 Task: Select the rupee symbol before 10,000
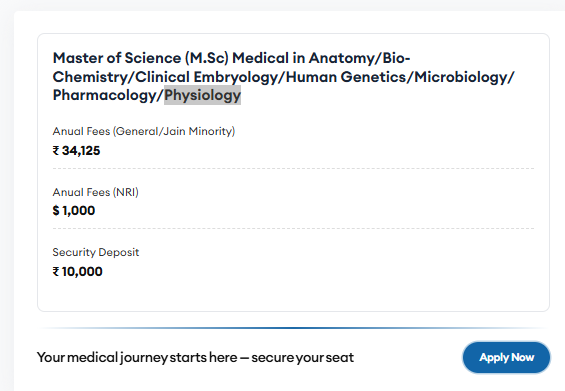(x=56, y=271)
